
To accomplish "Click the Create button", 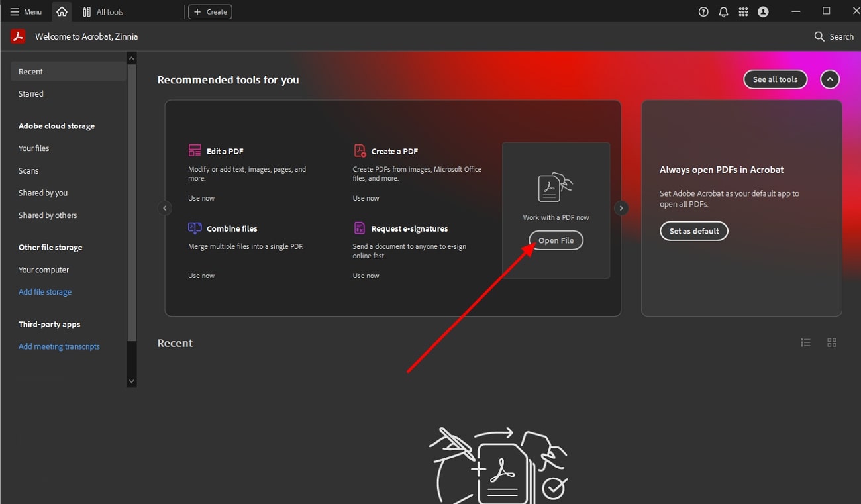I will click(210, 12).
